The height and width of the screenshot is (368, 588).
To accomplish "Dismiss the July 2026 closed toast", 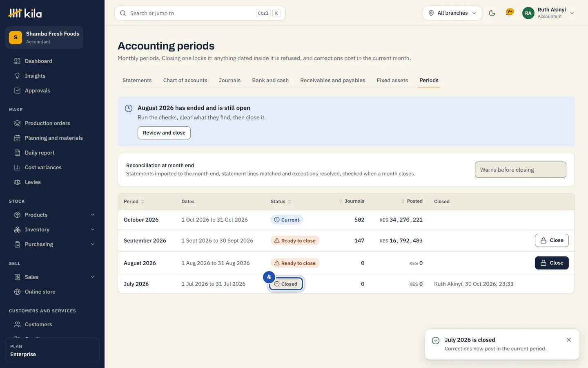I will 569,340.
